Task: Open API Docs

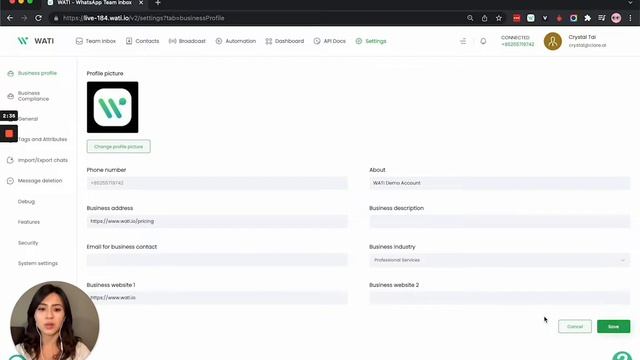Action: (x=330, y=41)
